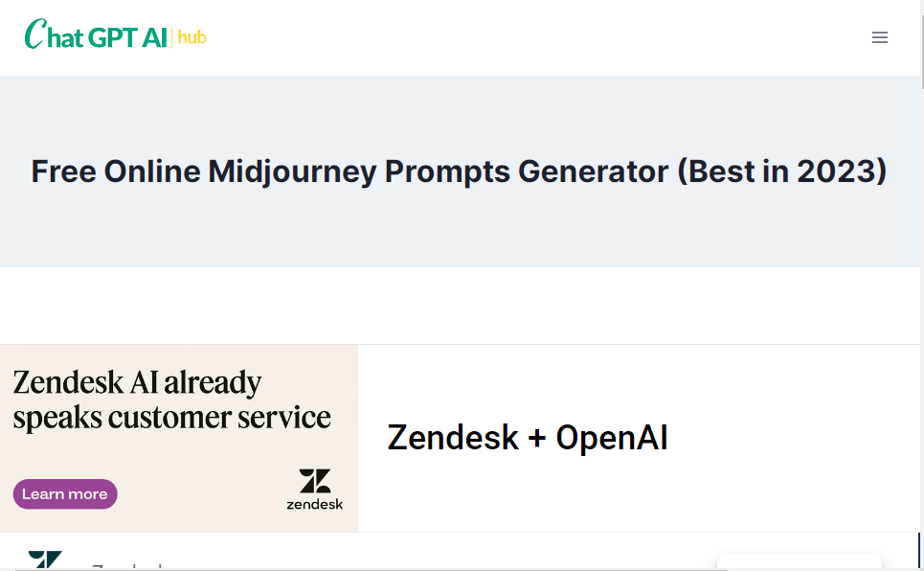This screenshot has width=924, height=571.
Task: Open the 'Zendesk + OpenAI' ad headline
Action: (x=528, y=438)
